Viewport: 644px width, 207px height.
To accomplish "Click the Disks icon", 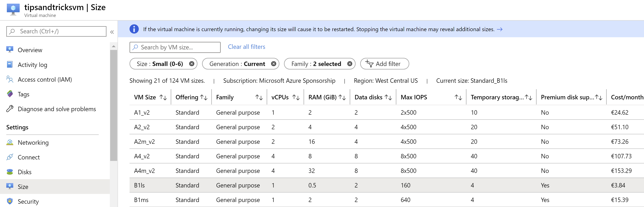I will tap(10, 172).
